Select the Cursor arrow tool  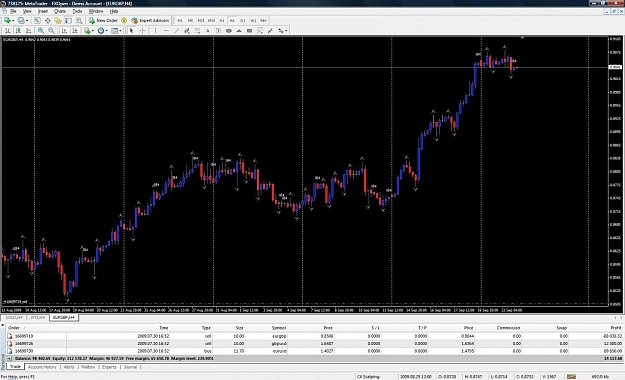[x=132, y=31]
